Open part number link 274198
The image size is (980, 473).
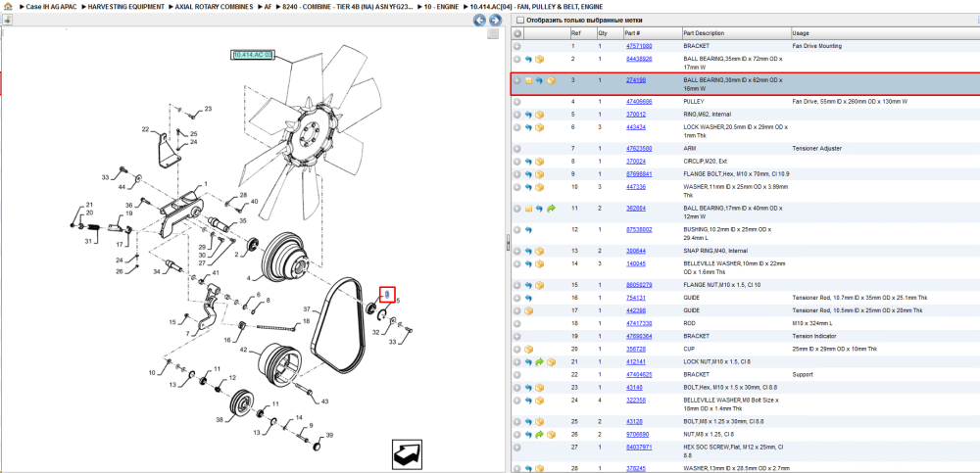pos(636,80)
